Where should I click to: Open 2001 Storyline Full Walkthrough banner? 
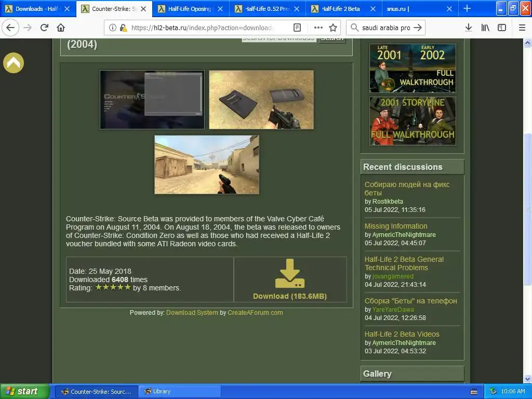click(x=413, y=121)
